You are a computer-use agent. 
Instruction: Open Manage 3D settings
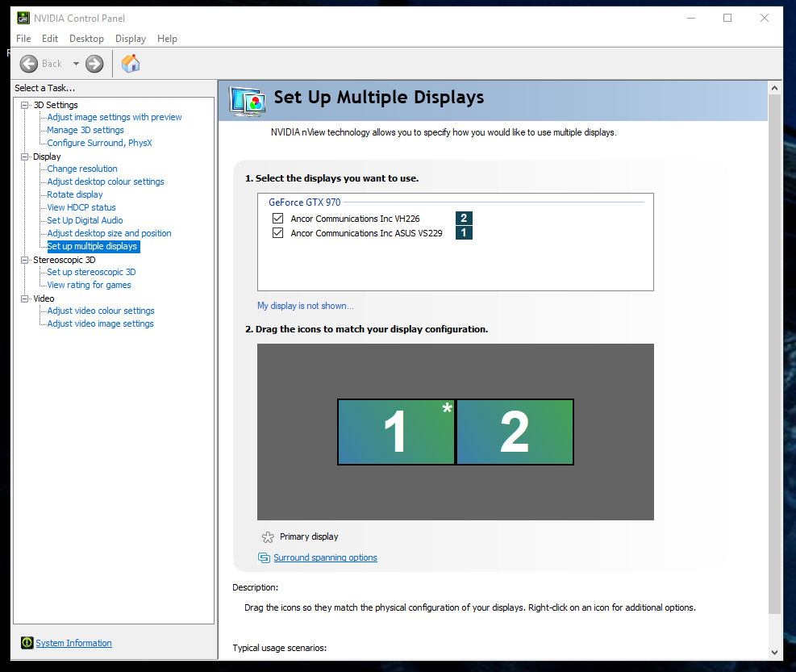[x=85, y=130]
